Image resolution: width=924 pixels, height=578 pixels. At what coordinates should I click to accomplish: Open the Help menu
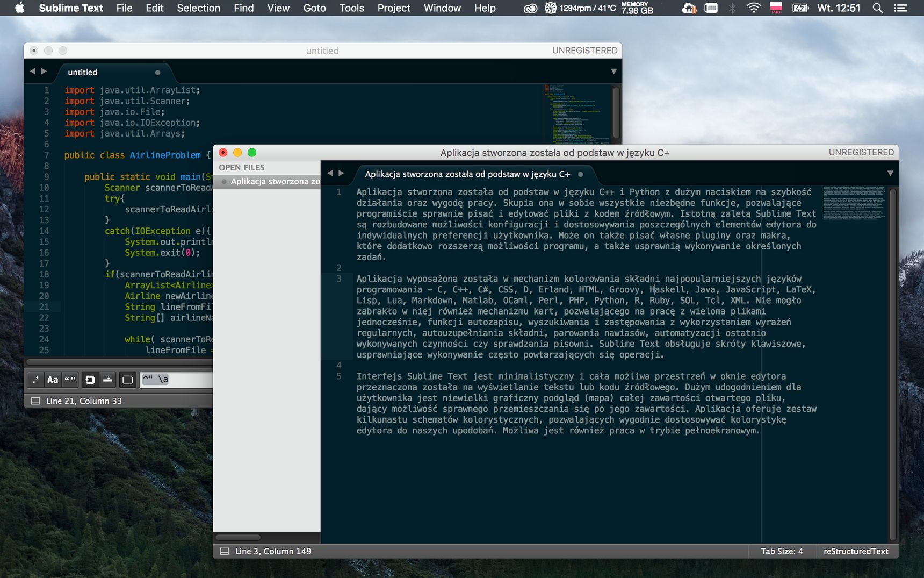tap(485, 8)
